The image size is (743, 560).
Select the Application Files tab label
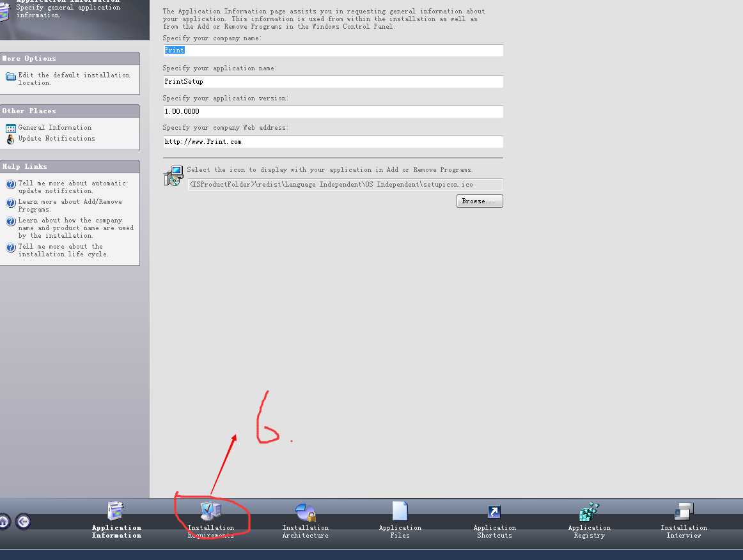[x=400, y=532]
